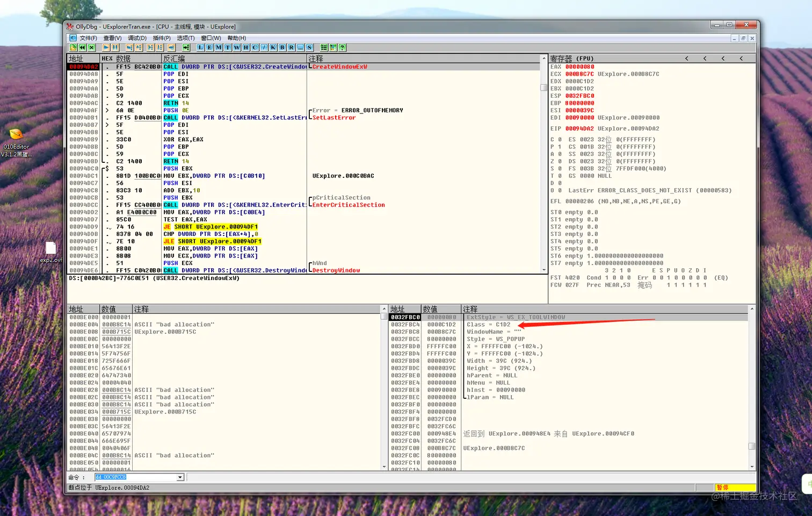Viewport: 812px width, 516px height.
Task: Open the 调试(D) debug menu
Action: (137, 38)
